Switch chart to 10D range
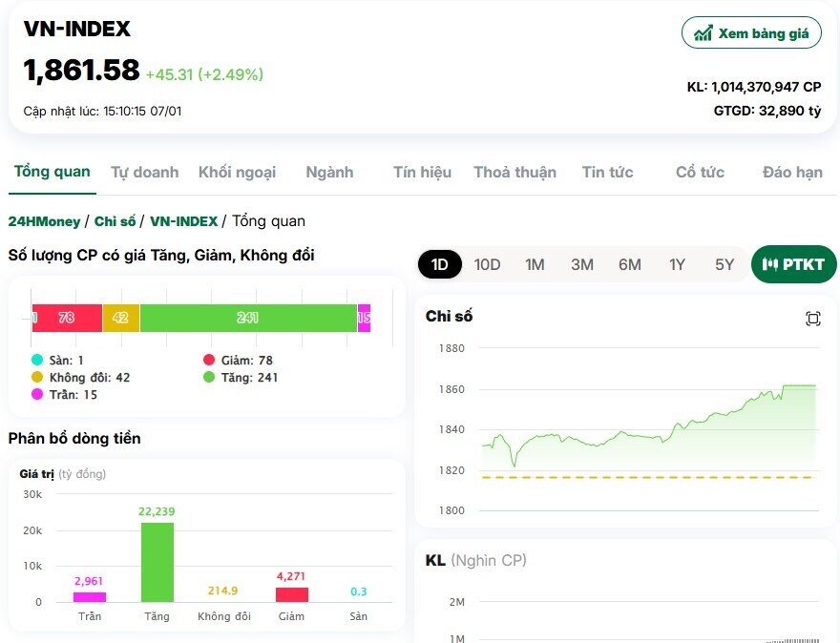The image size is (840, 643). [487, 264]
